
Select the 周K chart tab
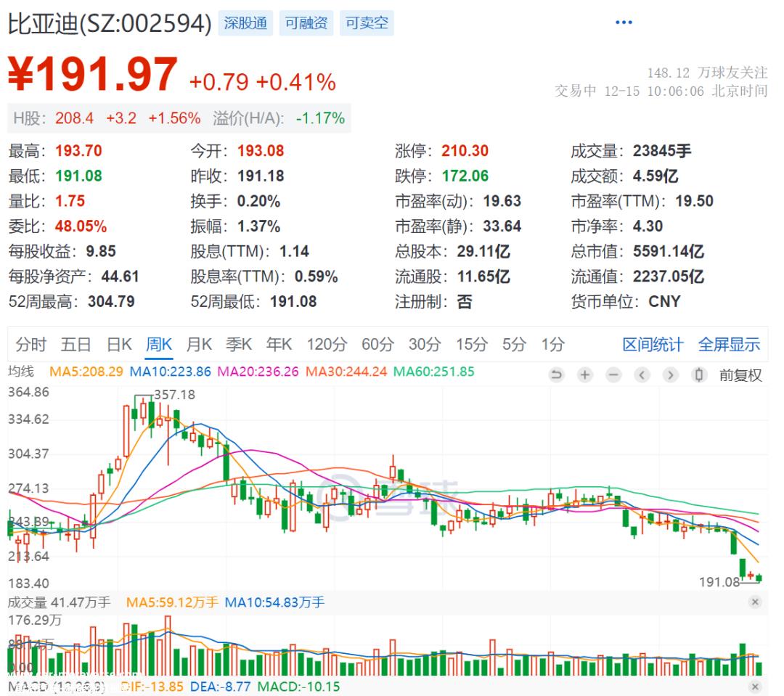pos(159,344)
